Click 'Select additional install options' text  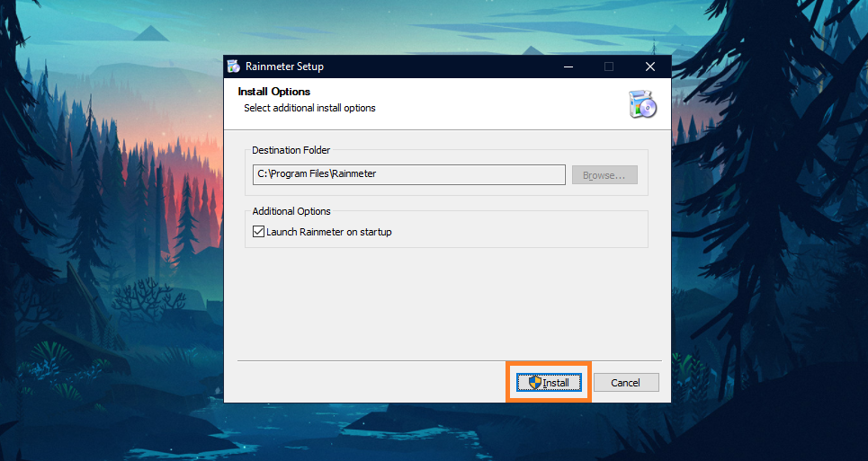pos(309,108)
